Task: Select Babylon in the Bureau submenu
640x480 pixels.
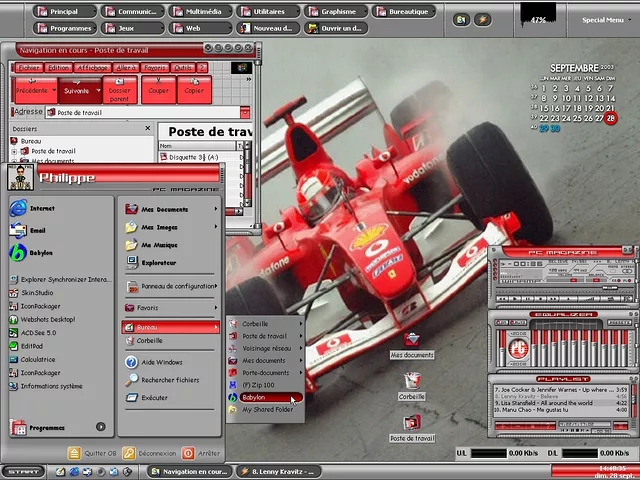Action: (254, 397)
